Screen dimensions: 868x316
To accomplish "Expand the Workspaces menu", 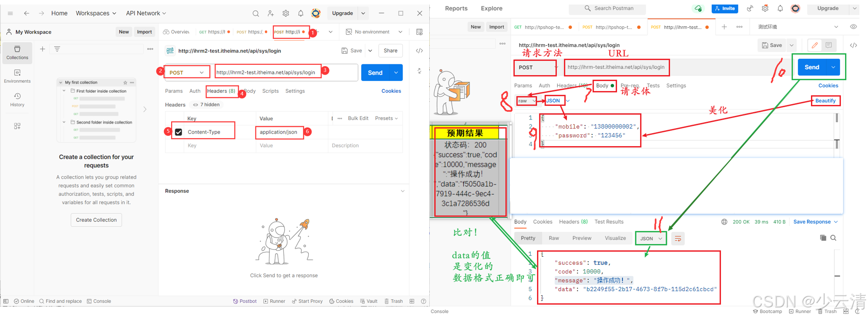I will pyautogui.click(x=96, y=14).
